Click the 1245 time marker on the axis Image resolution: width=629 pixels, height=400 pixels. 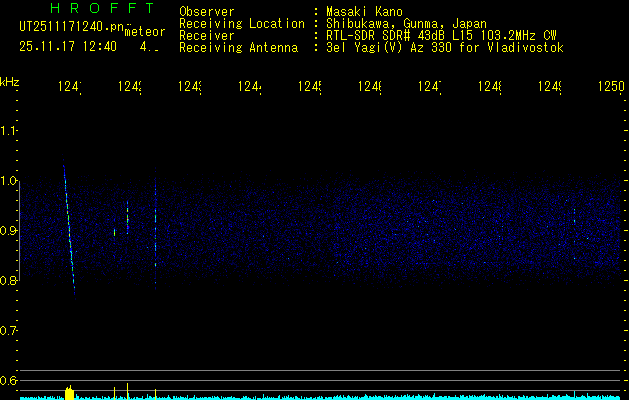coord(311,88)
